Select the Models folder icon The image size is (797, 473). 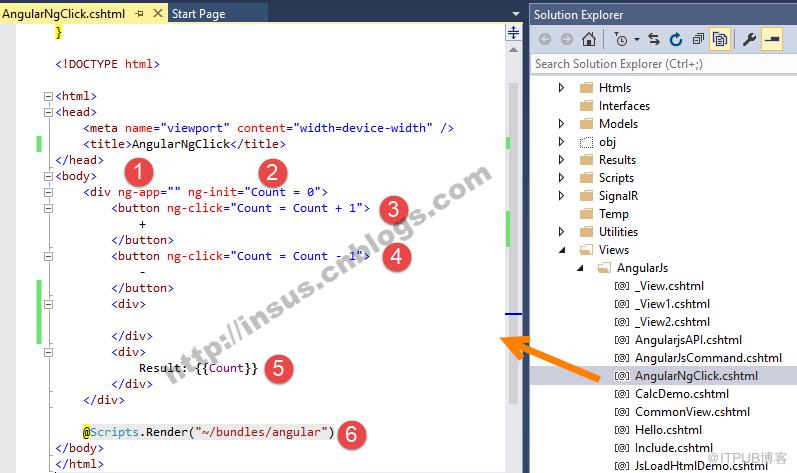(587, 123)
